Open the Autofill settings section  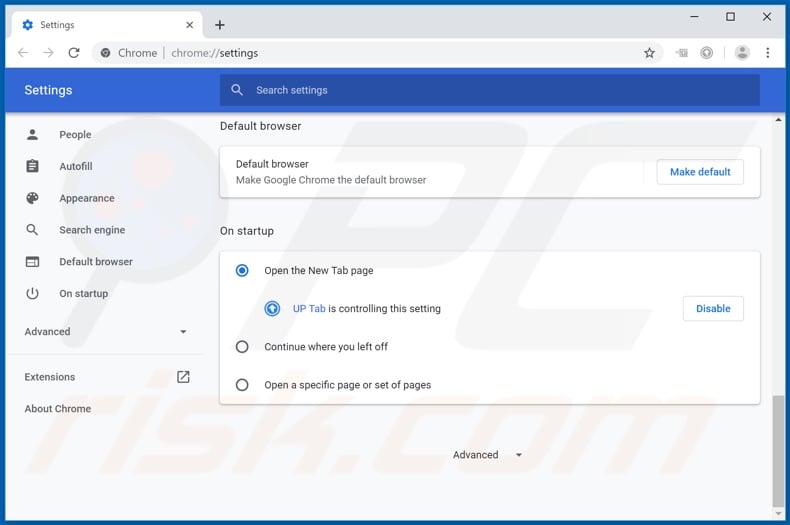(x=76, y=166)
